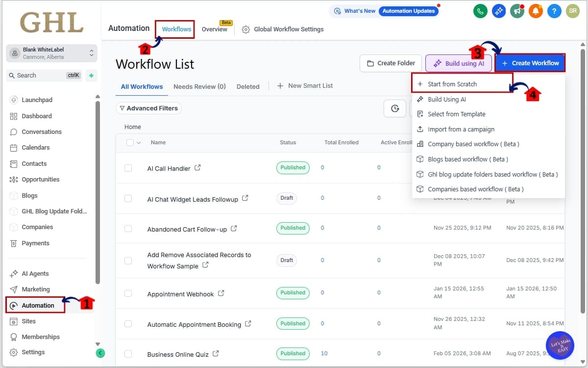
Task: Click the Create Folder button
Action: pos(391,63)
